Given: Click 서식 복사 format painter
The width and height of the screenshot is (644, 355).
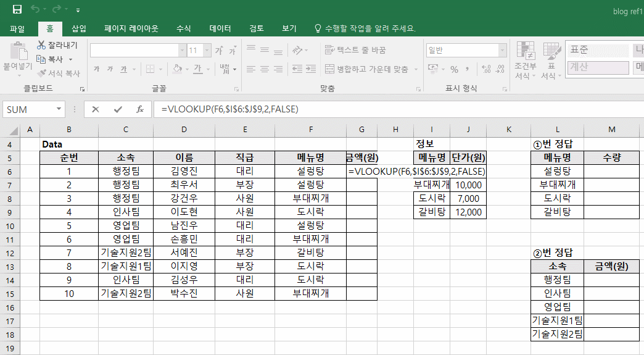Looking at the screenshot, I should [x=59, y=73].
